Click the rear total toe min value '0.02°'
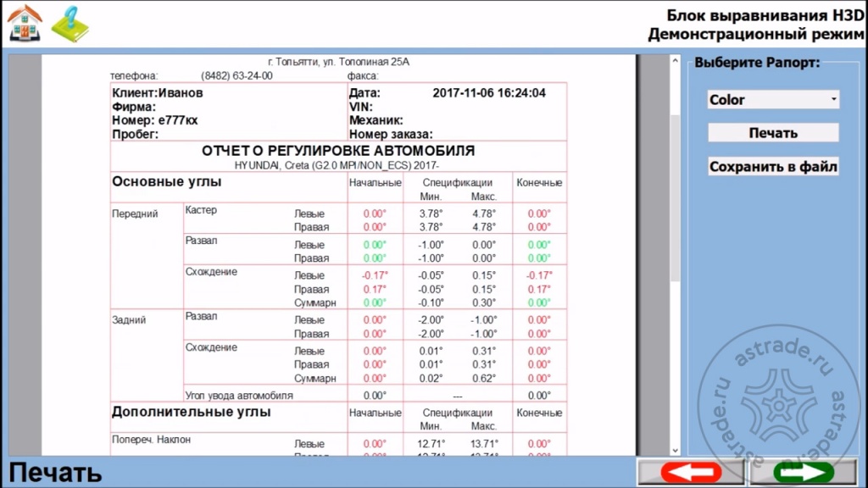 (x=431, y=379)
